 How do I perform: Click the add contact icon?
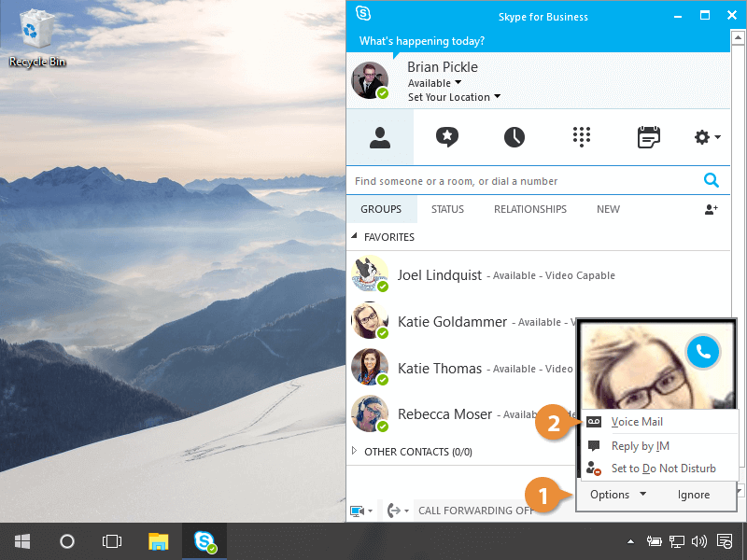tap(711, 210)
